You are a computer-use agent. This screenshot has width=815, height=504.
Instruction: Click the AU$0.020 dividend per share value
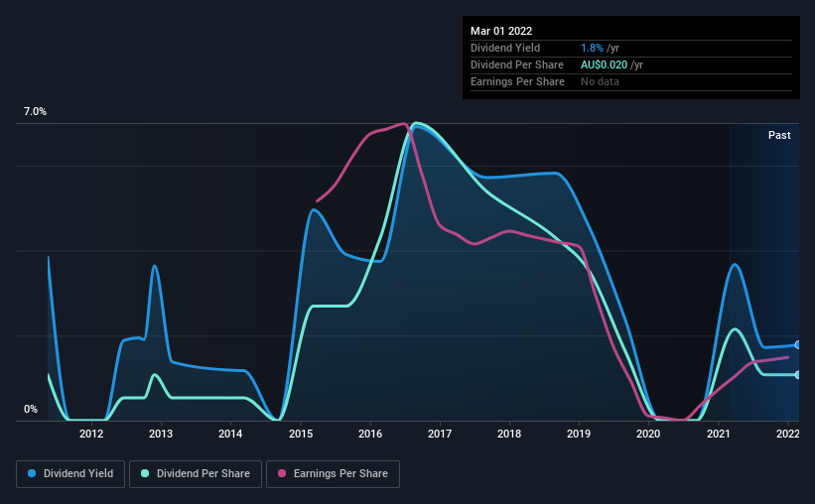click(x=604, y=64)
